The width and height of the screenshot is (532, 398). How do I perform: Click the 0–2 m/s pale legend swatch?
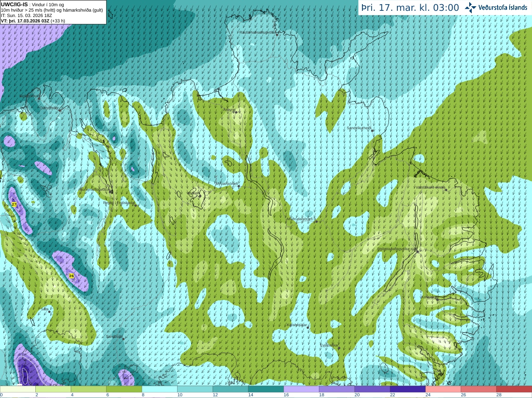[18, 389]
